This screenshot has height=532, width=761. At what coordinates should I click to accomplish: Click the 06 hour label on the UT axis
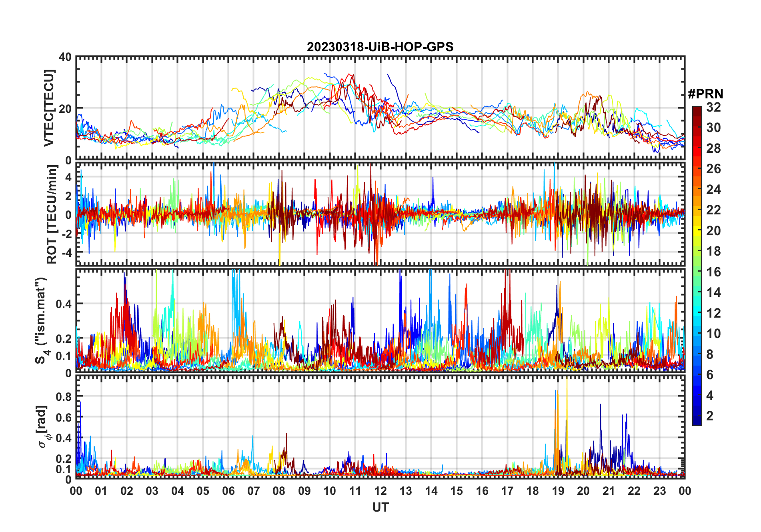point(228,491)
